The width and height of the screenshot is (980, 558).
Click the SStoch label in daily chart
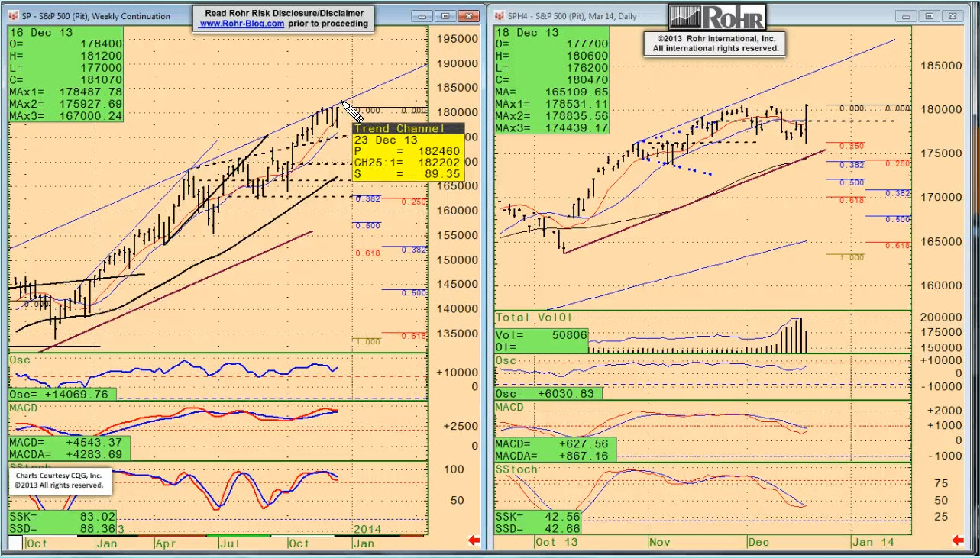coord(516,469)
